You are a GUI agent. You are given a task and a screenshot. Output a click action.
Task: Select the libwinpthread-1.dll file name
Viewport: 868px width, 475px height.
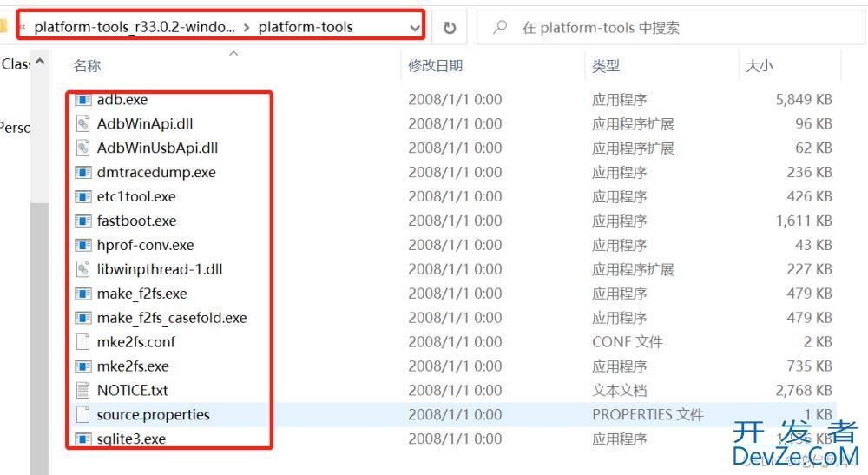pyautogui.click(x=160, y=269)
